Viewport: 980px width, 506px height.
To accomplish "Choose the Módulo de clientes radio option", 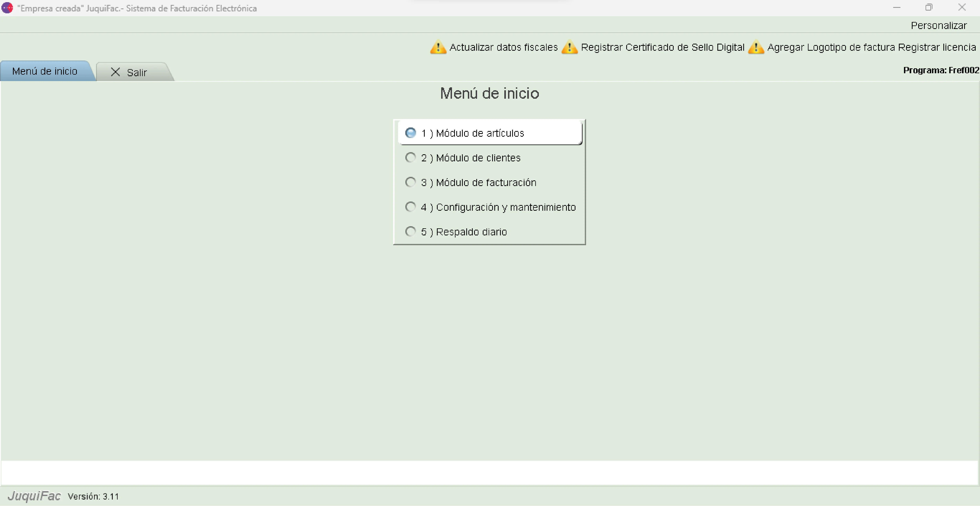I will [x=410, y=157].
